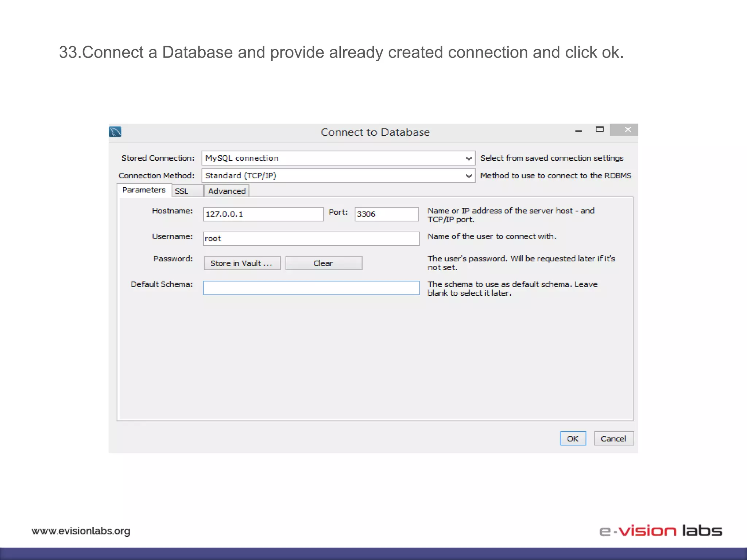The image size is (747, 560).
Task: Open the Connection Method dropdown
Action: point(338,176)
